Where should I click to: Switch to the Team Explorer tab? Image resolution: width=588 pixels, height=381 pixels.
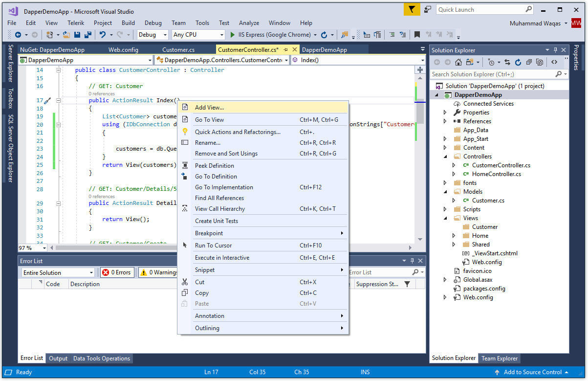pyautogui.click(x=500, y=359)
